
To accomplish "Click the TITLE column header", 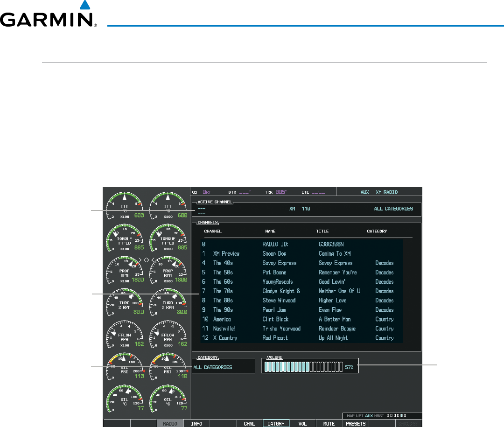I will click(322, 231).
